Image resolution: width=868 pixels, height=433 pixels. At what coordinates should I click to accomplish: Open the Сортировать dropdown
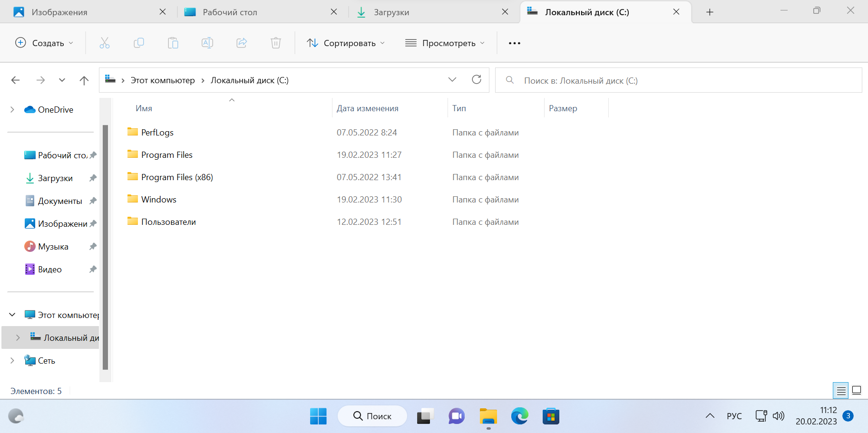click(346, 43)
